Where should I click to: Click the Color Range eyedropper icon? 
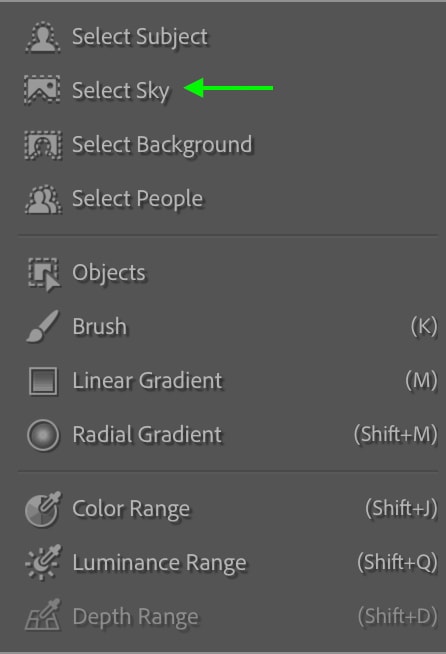pyautogui.click(x=43, y=509)
